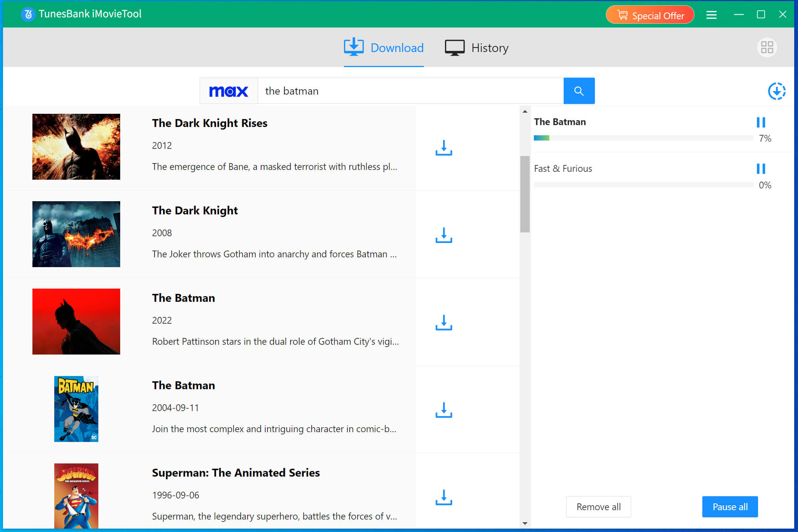Switch to the History tab
The width and height of the screenshot is (798, 532).
point(477,48)
